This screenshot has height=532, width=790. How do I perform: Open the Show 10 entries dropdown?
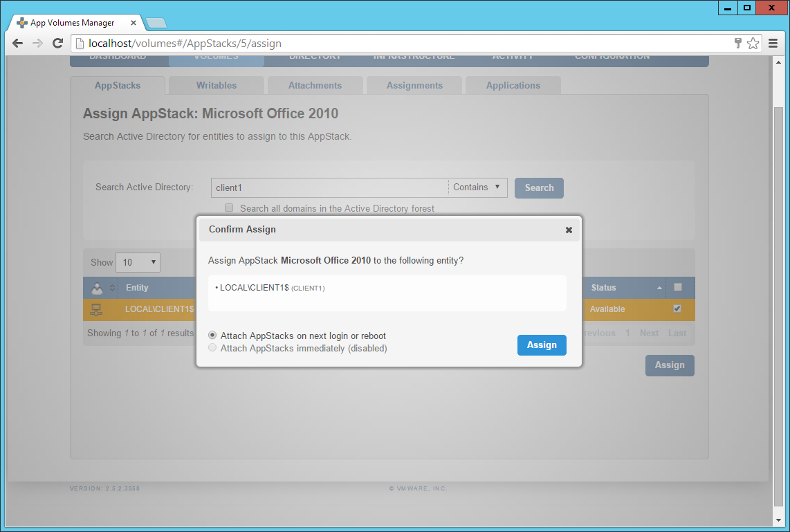(138, 262)
